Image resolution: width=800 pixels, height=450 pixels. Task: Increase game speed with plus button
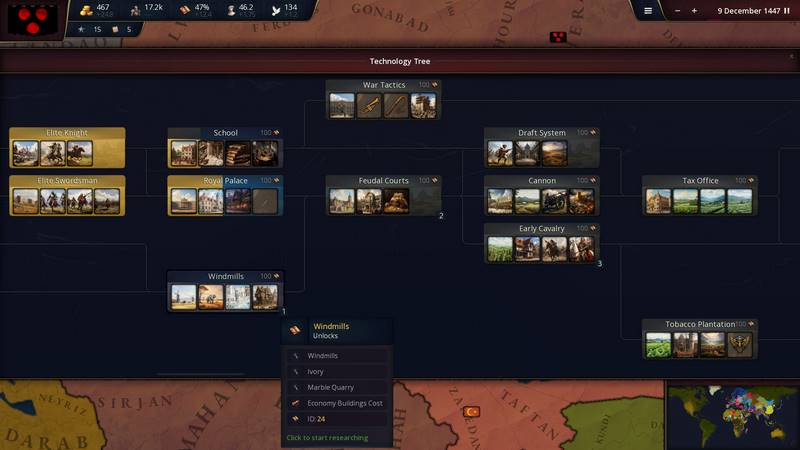pos(694,10)
